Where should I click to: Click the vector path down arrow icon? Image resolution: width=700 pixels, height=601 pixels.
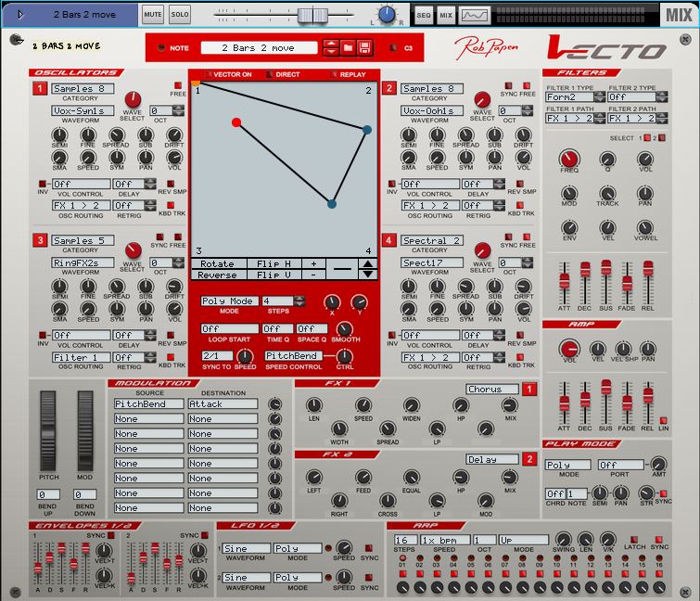click(x=368, y=274)
